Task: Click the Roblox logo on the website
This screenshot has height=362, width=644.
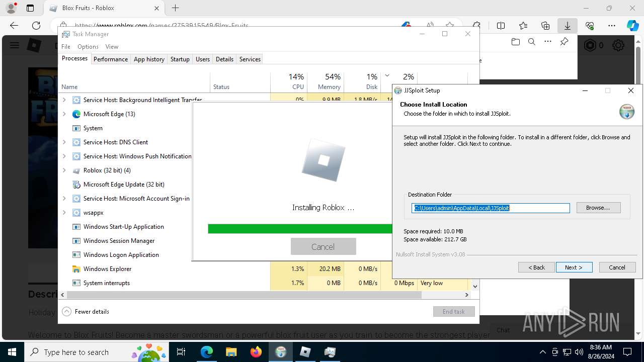Action: (34, 45)
